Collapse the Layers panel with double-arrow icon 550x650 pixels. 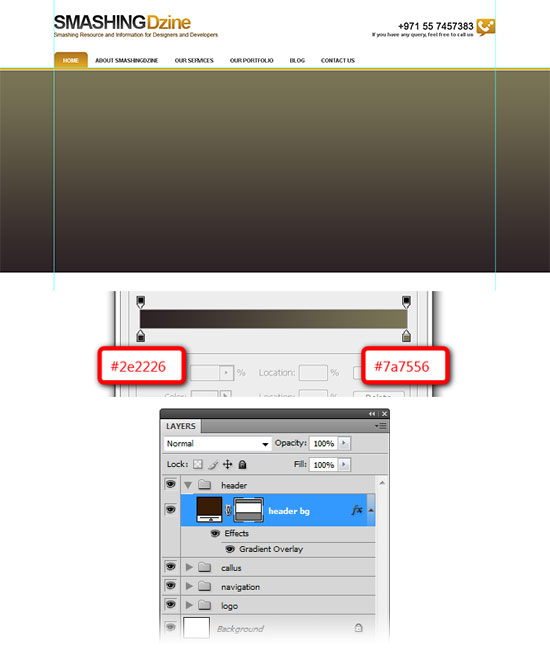[x=372, y=414]
